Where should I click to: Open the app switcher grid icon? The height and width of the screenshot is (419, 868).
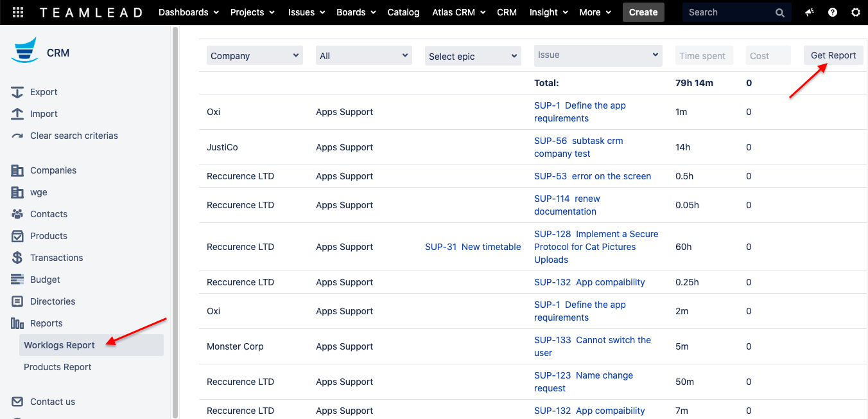pyautogui.click(x=18, y=12)
